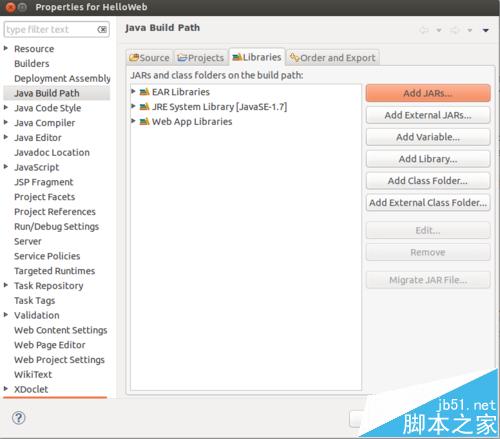Image resolution: width=500 pixels, height=439 pixels.
Task: Open Web Project Settings page
Action: click(59, 360)
